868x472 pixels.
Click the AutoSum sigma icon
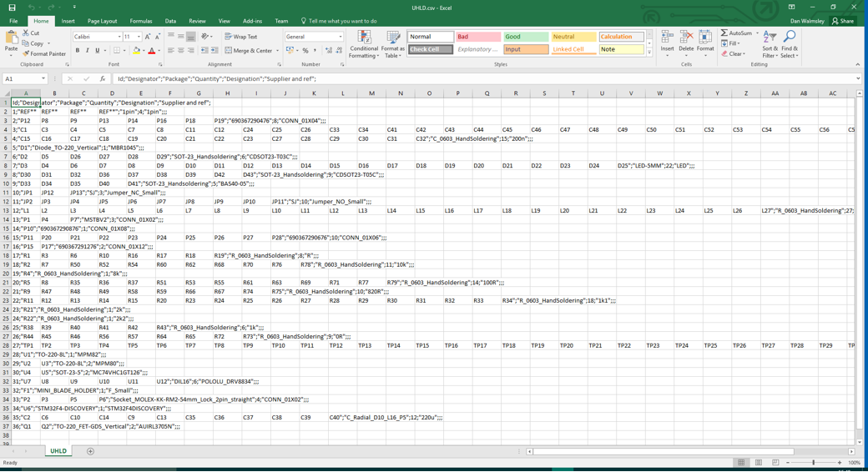(724, 33)
